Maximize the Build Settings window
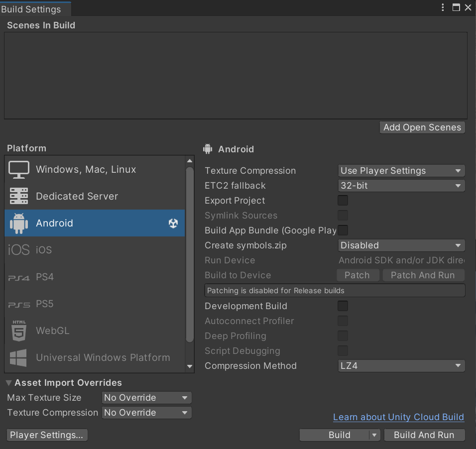476x449 pixels. (x=456, y=7)
